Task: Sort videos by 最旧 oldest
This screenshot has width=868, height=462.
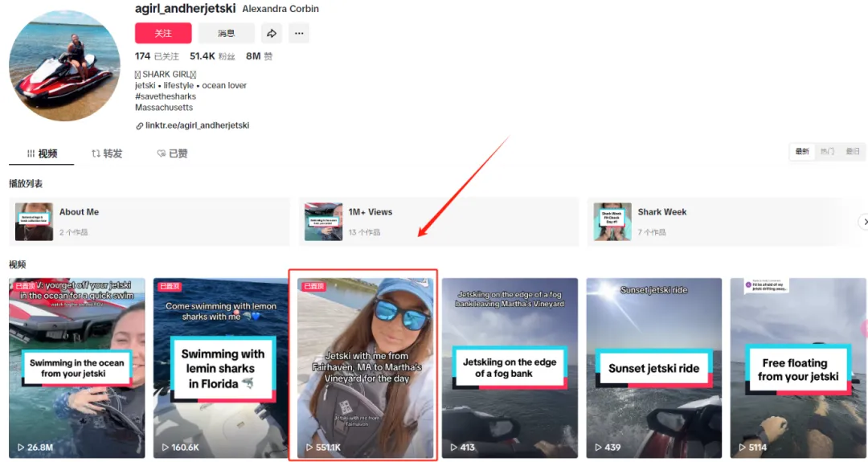Action: pyautogui.click(x=853, y=152)
